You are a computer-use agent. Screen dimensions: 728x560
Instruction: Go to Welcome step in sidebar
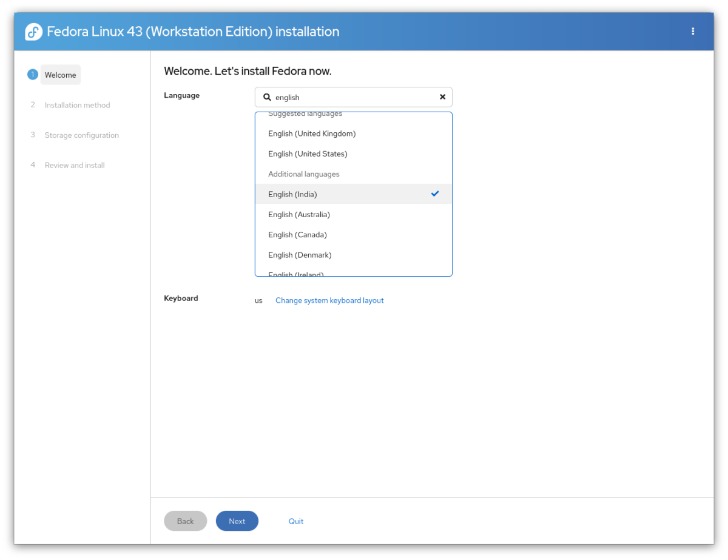(x=61, y=75)
